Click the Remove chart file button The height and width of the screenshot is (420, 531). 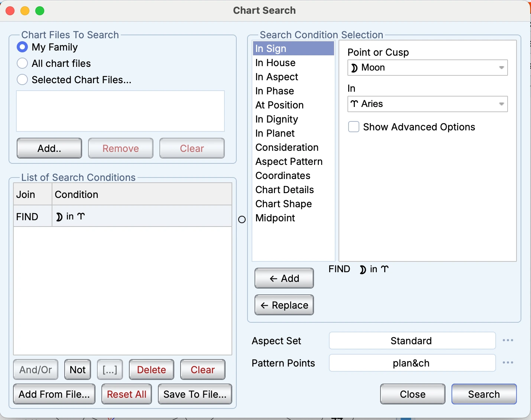pyautogui.click(x=121, y=149)
